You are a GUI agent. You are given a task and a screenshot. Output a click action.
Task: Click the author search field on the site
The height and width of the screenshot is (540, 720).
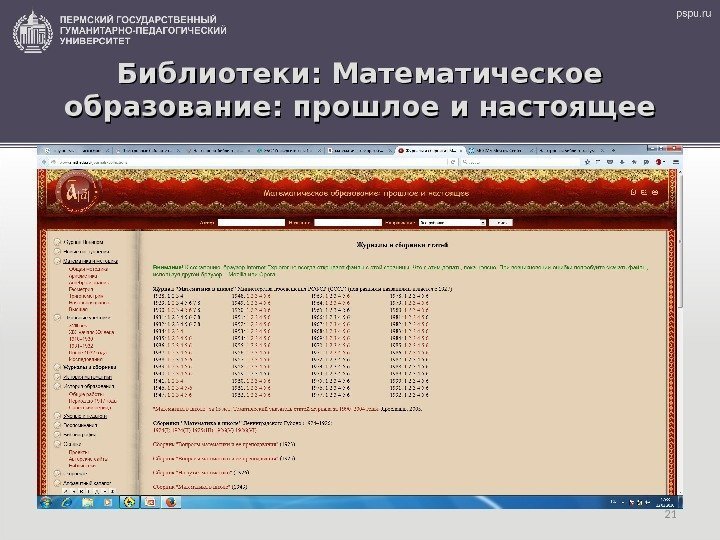251,223
